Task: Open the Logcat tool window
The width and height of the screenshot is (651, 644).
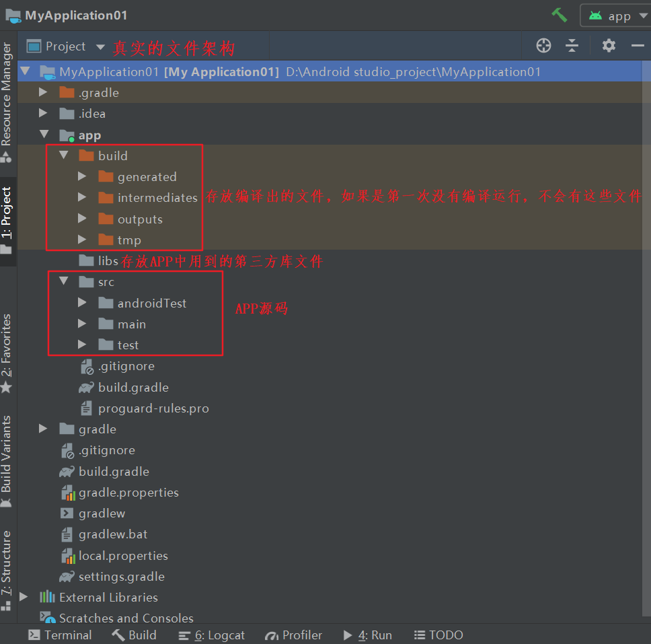Action: click(x=211, y=635)
